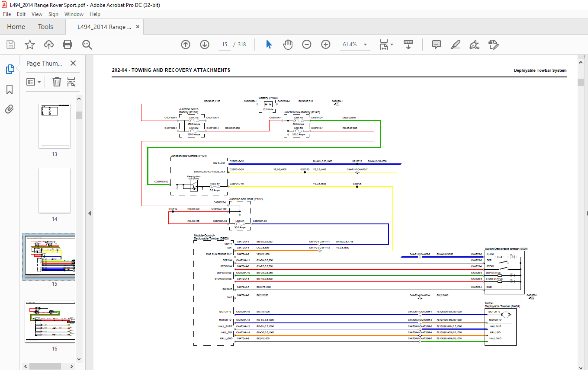Select the Highlight text pen
Screen dimensions: 588x370
click(455, 45)
